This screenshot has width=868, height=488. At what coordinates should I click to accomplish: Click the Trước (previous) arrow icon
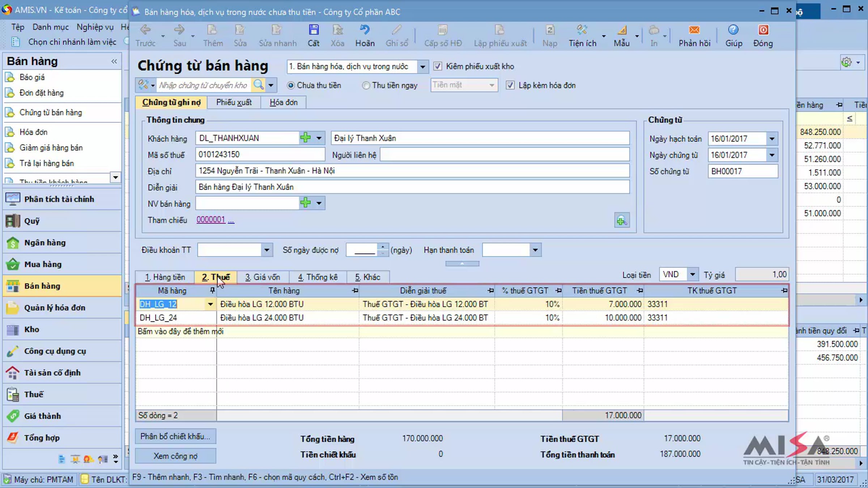145,30
